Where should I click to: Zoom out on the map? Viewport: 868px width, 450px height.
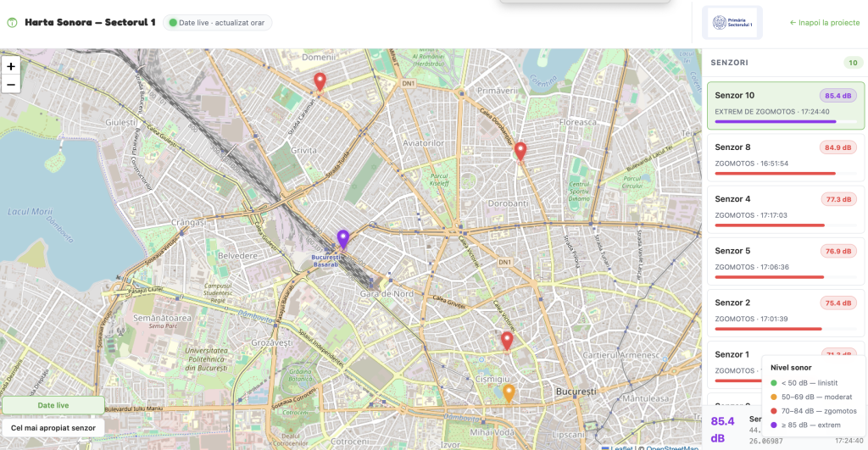pyautogui.click(x=11, y=84)
